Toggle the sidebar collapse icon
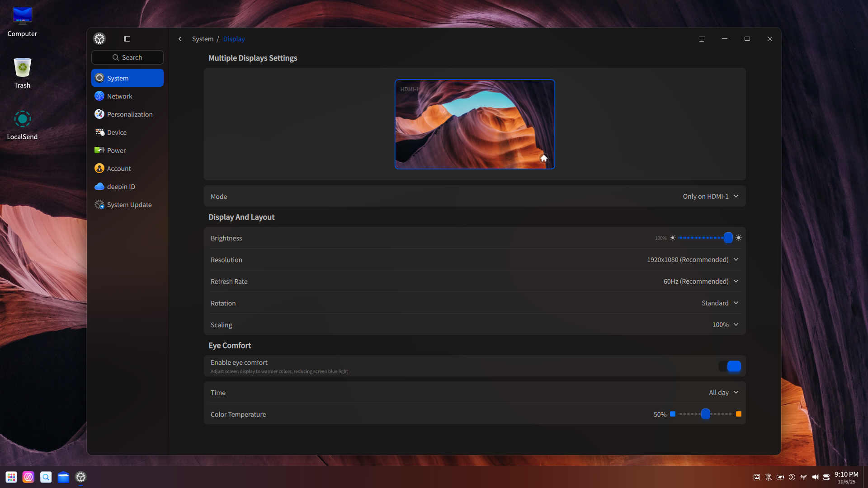868x488 pixels. tap(127, 39)
